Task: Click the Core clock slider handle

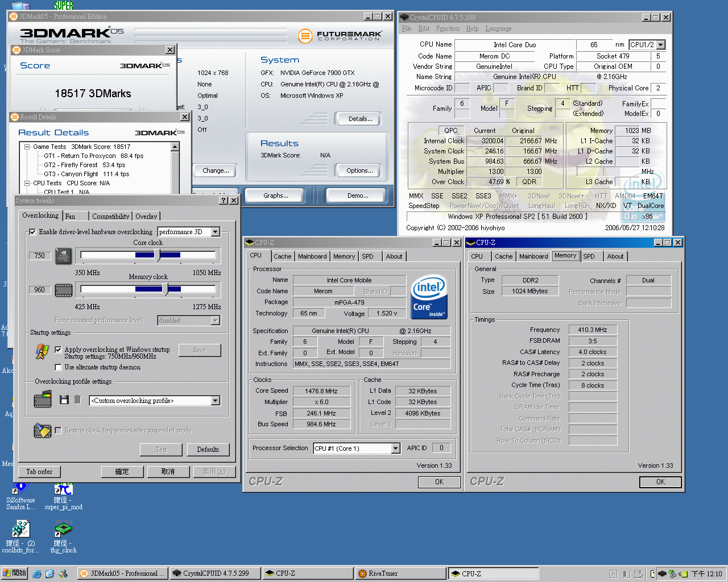Action: coord(158,255)
